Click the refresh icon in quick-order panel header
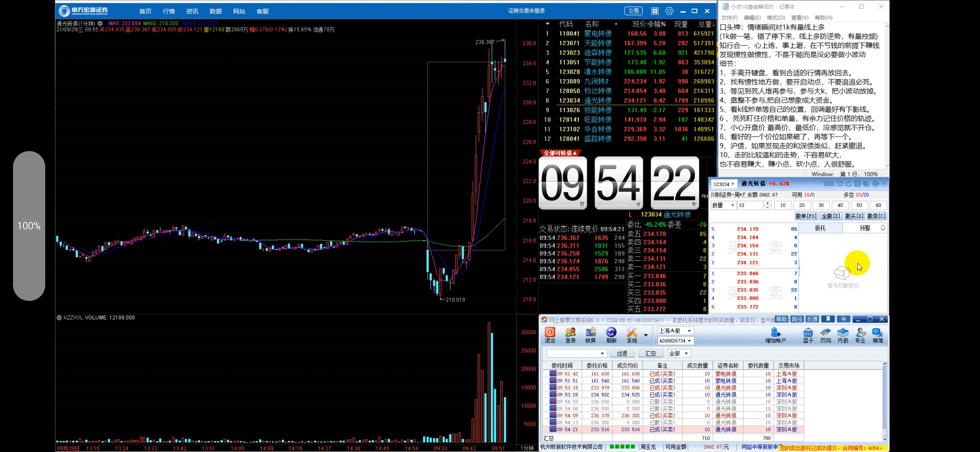The image size is (980, 452). click(848, 184)
